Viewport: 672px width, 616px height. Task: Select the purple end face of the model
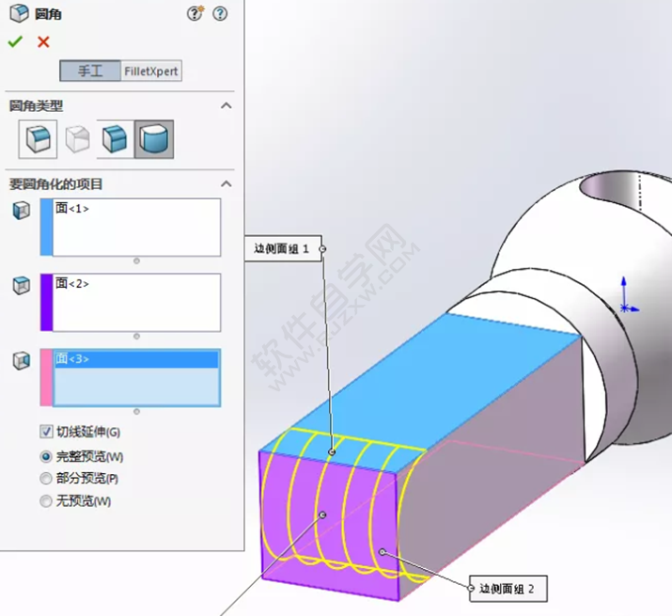(329, 526)
